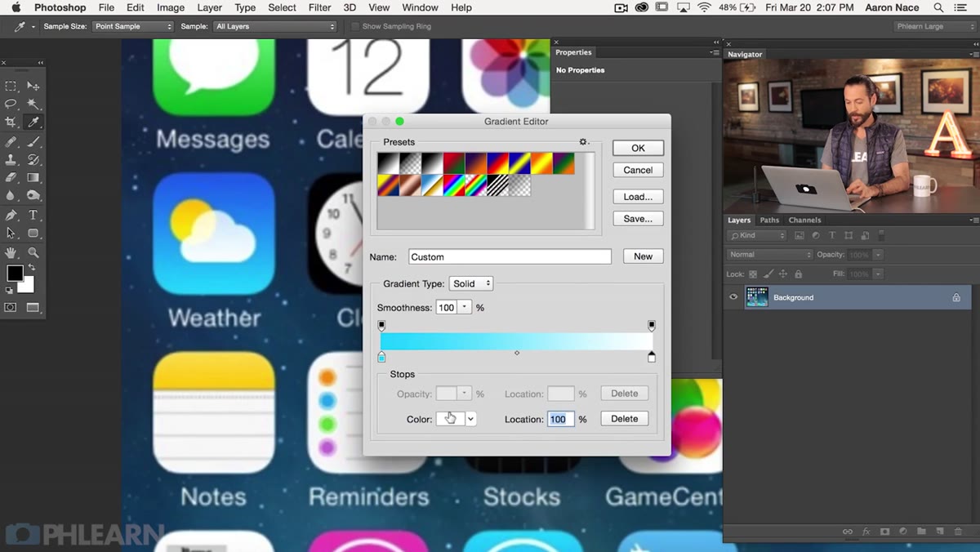Select the Eraser tool

coord(11,177)
